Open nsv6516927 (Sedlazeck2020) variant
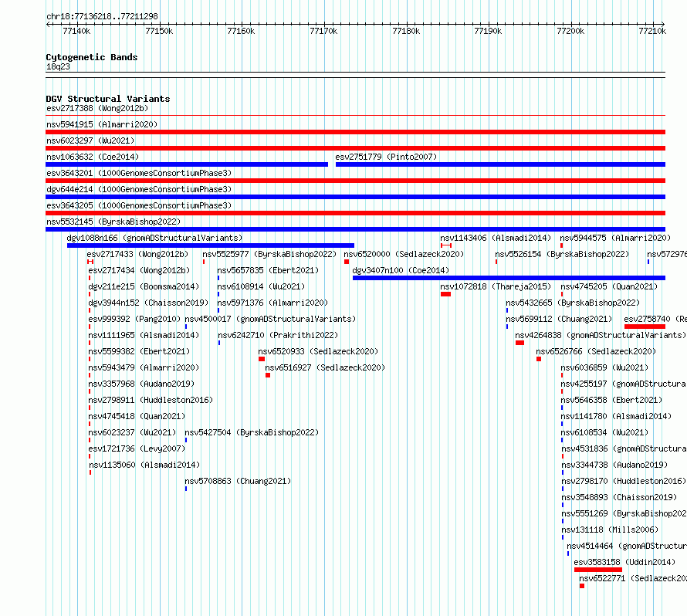687x616 pixels. click(x=325, y=367)
